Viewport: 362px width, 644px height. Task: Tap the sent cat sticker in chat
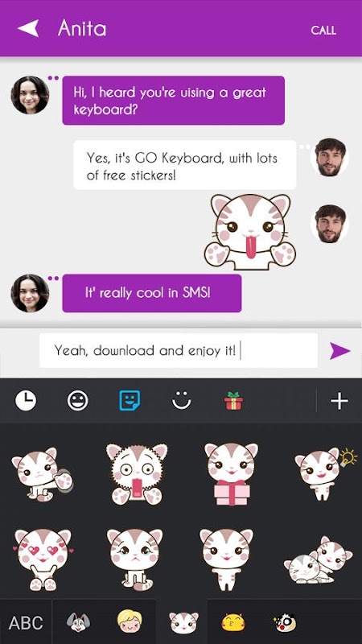tap(250, 232)
